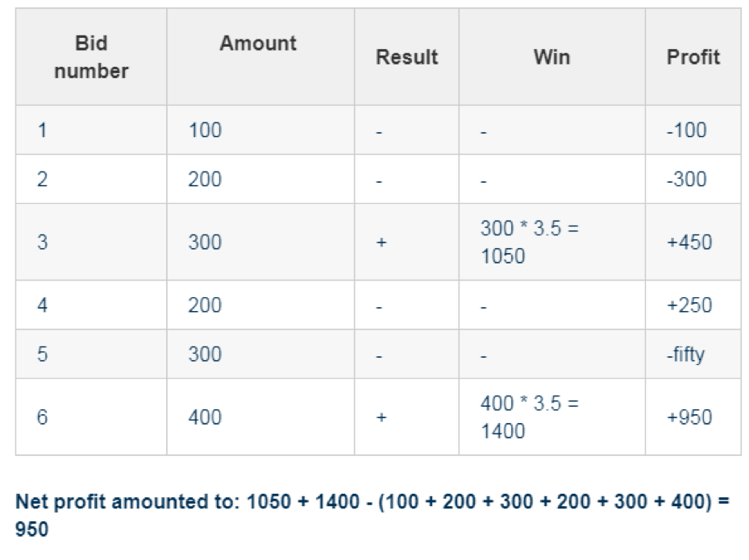This screenshot has width=749, height=560.
Task: Click the +450 profit value
Action: 689,242
